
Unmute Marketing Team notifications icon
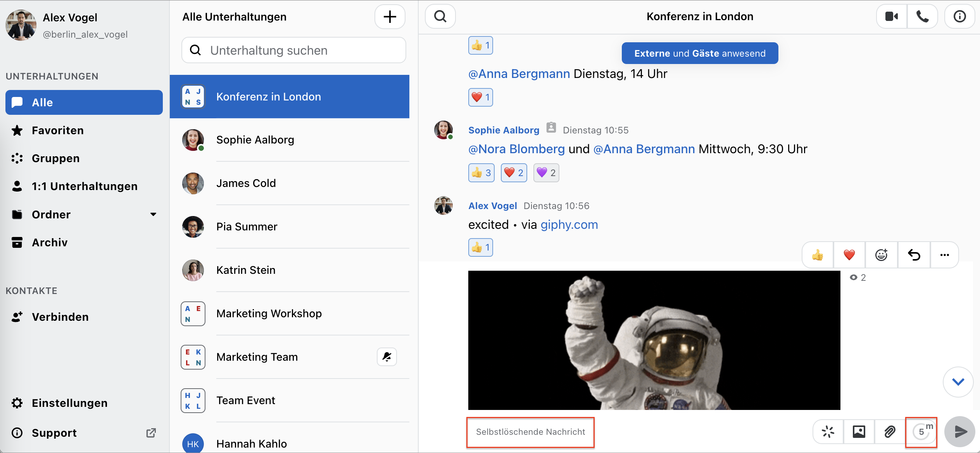386,357
